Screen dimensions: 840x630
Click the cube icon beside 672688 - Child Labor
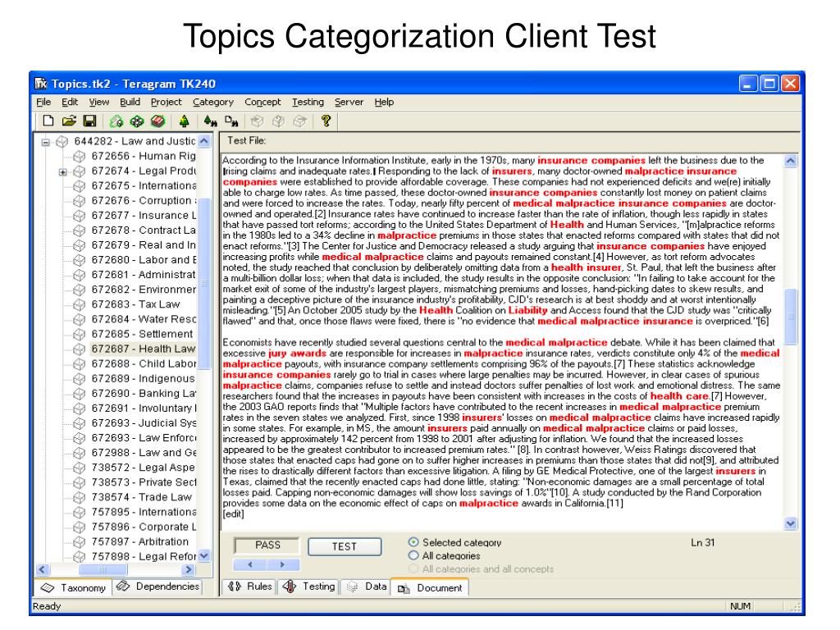point(80,363)
